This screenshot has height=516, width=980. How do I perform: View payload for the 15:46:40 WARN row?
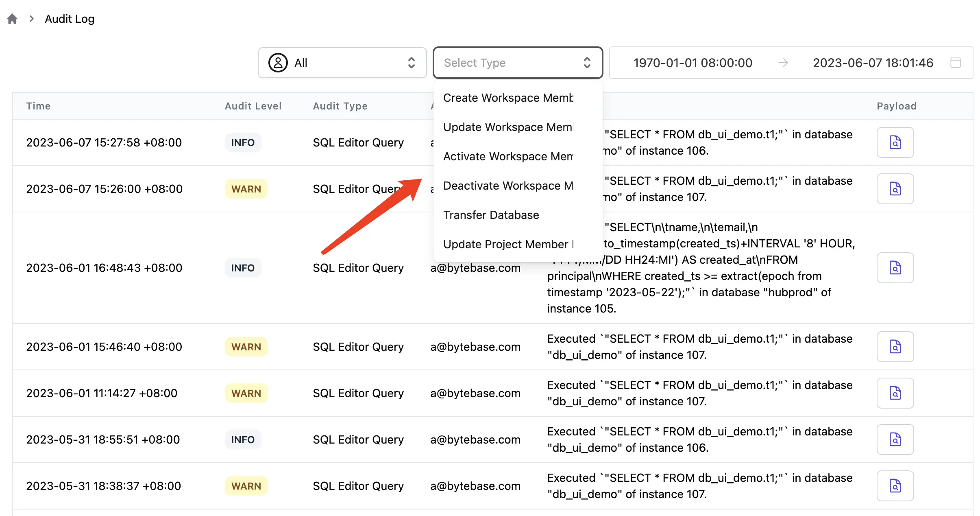[x=895, y=347]
